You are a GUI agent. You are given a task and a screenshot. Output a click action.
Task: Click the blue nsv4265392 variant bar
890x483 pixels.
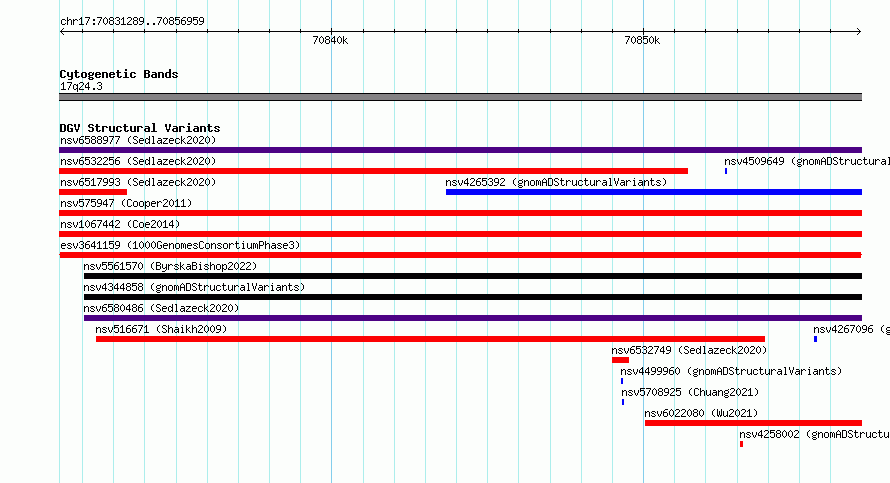654,192
